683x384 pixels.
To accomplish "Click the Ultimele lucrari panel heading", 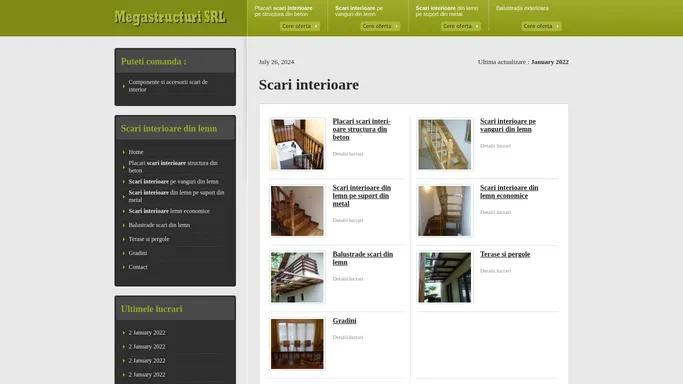I will [152, 309].
